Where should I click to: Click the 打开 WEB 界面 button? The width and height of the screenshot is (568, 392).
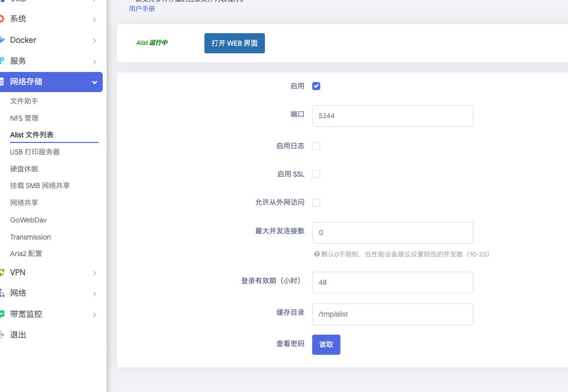pos(234,43)
